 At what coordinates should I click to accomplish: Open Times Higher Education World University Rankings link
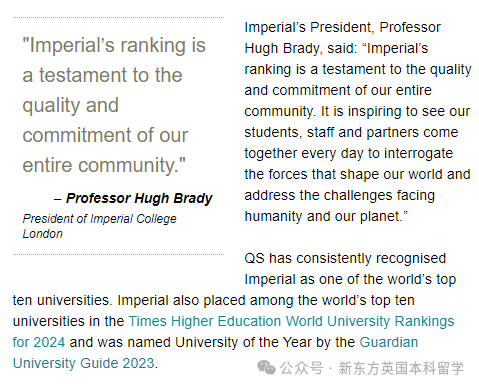point(291,321)
